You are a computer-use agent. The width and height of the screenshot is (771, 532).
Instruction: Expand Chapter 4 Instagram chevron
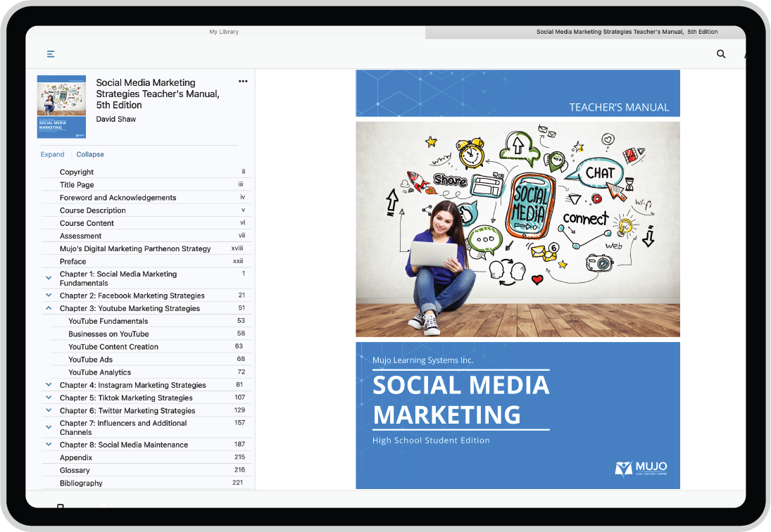(x=49, y=385)
